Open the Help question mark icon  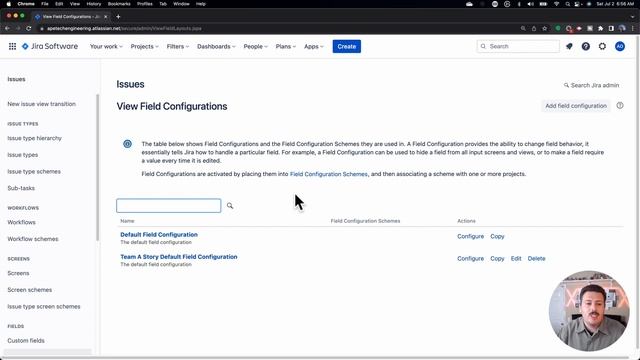586,47
